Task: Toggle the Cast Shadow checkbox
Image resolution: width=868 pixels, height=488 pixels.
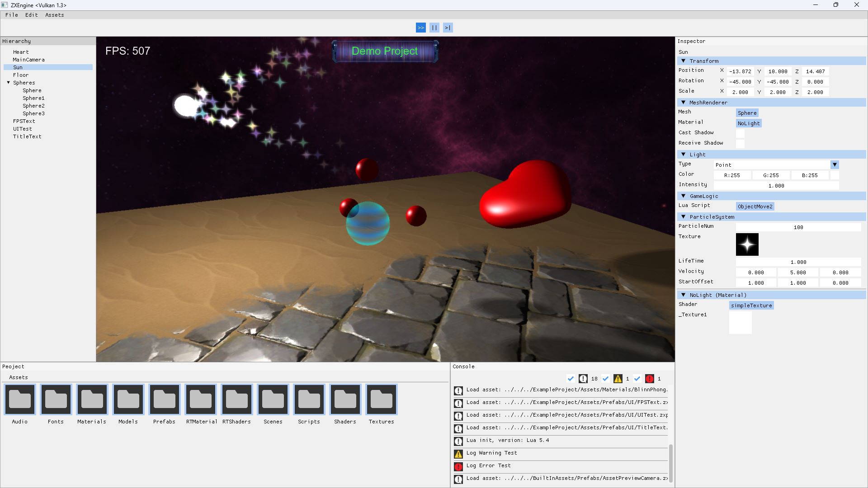Action: (740, 133)
